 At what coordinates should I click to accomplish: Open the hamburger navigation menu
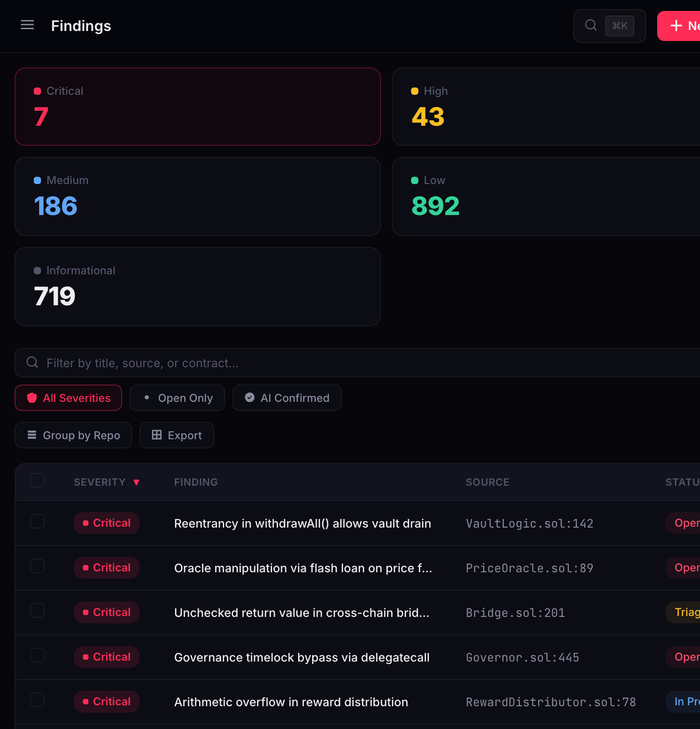[27, 25]
